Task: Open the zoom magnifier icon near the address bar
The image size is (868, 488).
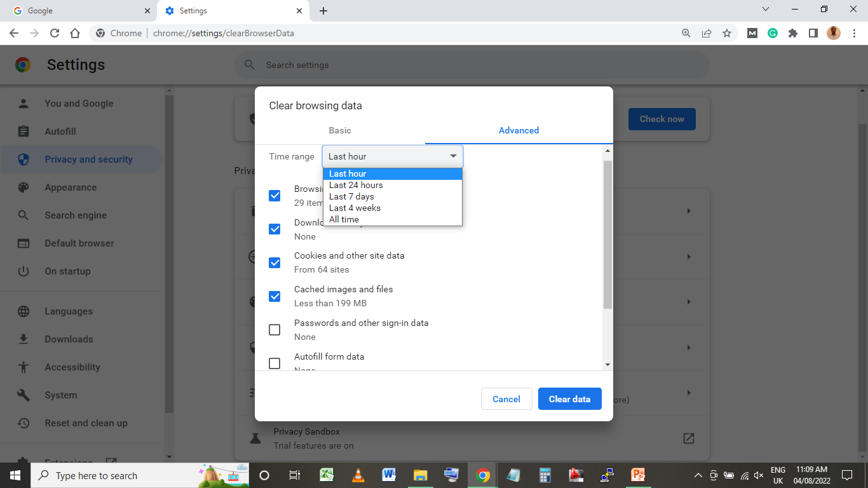Action: 686,32
